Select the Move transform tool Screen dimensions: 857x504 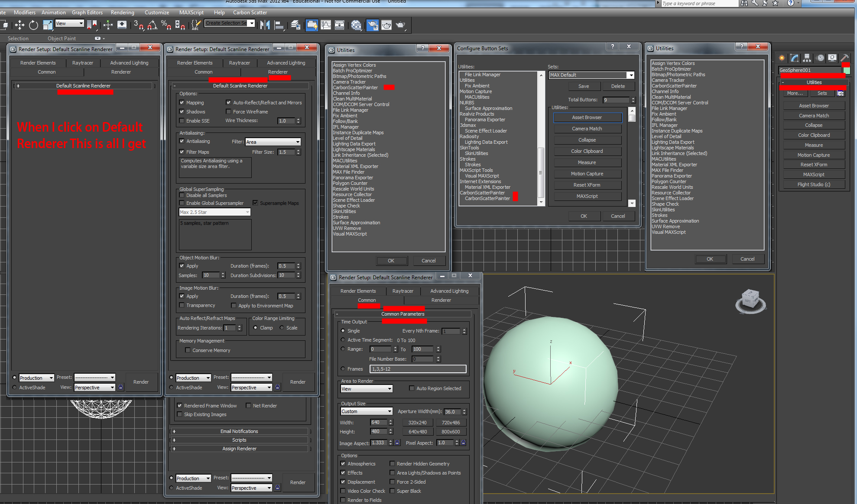(19, 25)
